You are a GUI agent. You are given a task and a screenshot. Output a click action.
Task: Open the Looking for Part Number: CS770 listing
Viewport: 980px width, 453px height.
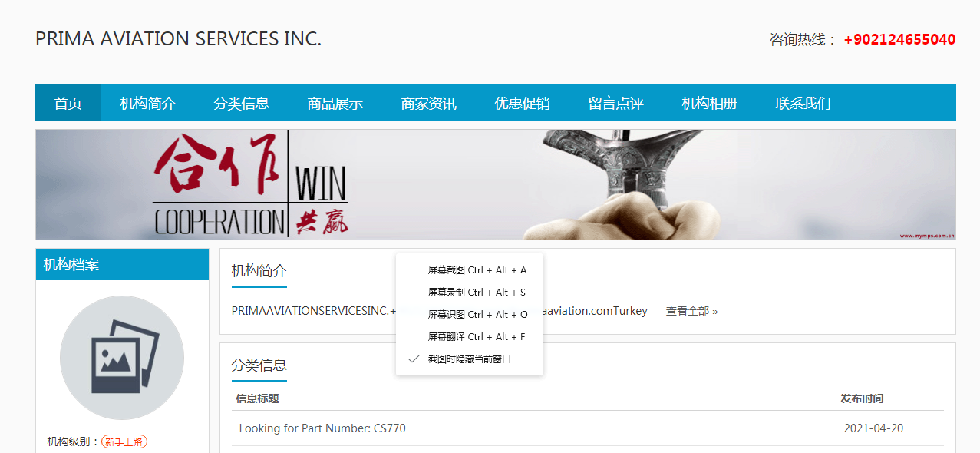[x=322, y=428]
